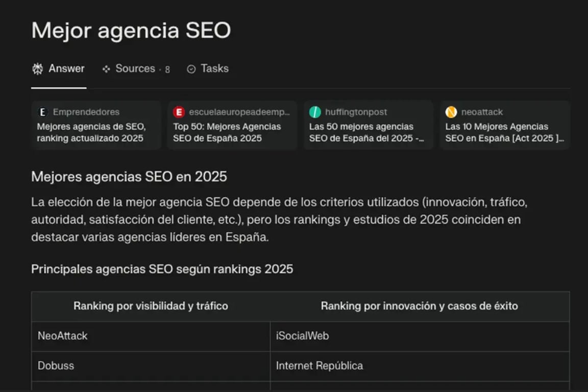The image size is (588, 392).
Task: Click the intro paragraph starting 'La elección de la mejor agencia'
Action: (279, 219)
